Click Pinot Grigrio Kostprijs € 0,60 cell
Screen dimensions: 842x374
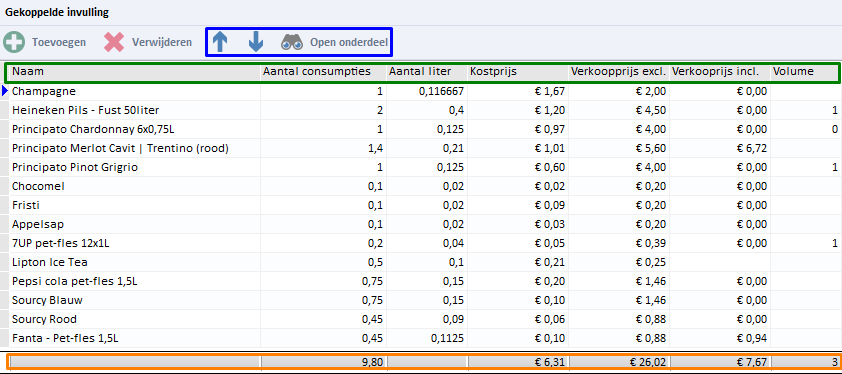click(518, 168)
